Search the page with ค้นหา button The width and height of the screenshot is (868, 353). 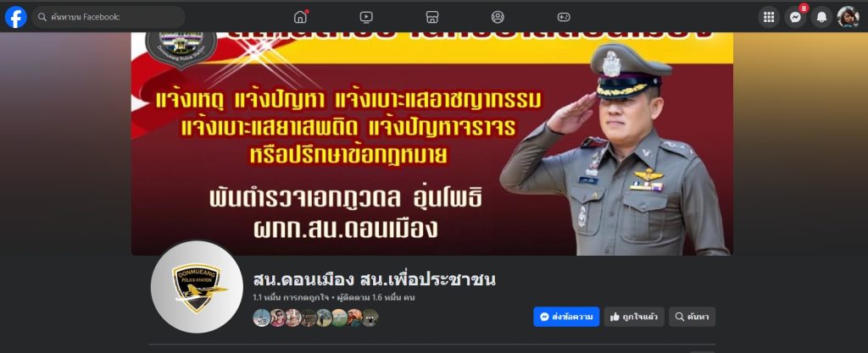tap(692, 317)
